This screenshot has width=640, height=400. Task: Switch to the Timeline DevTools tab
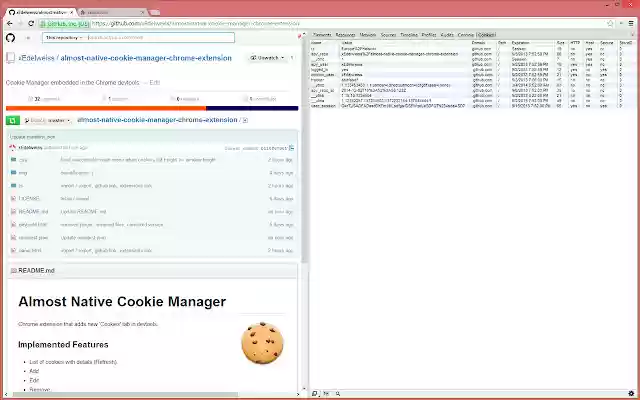409,35
